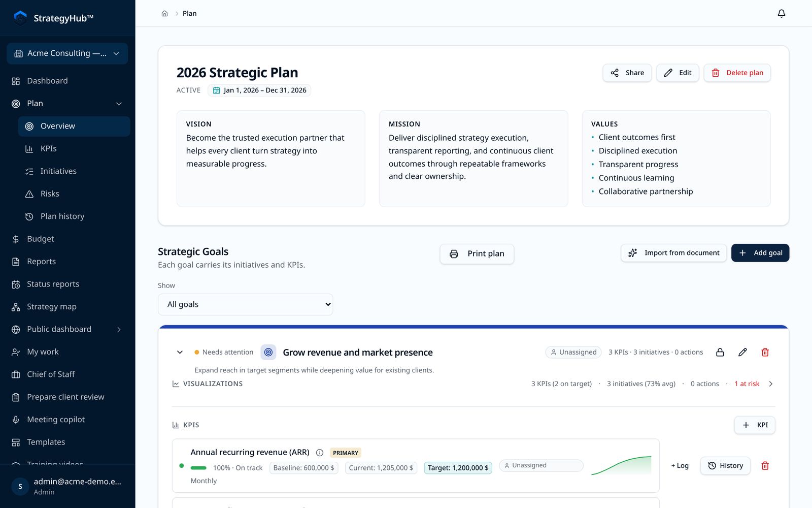This screenshot has height=508, width=812.
Task: Edit Grow revenue goal pencil icon
Action: pos(742,352)
